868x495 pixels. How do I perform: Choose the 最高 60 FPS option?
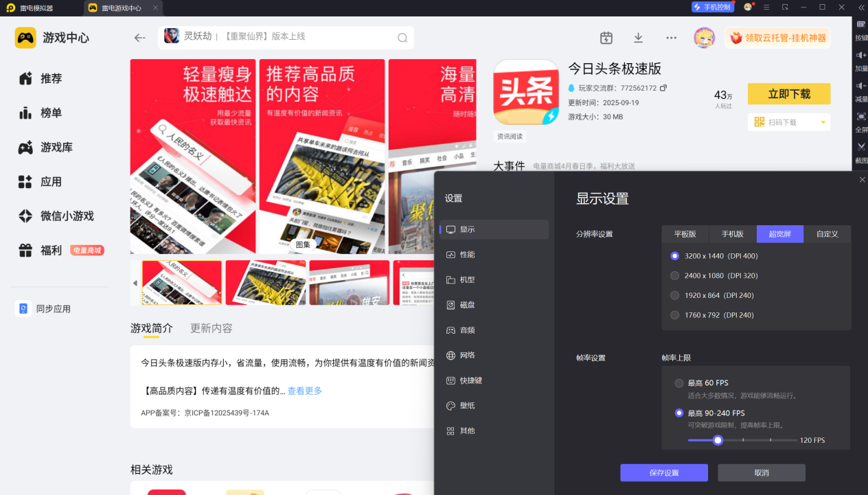tap(679, 383)
